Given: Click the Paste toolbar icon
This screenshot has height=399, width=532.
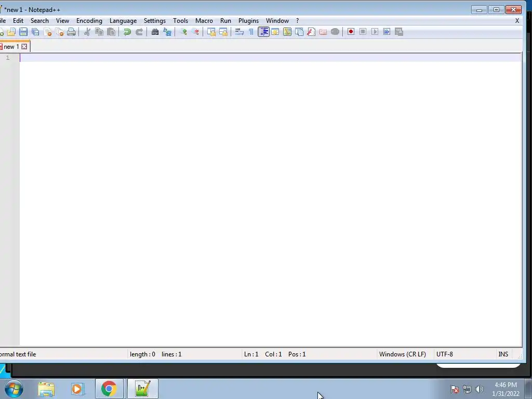Looking at the screenshot, I should click(x=111, y=32).
